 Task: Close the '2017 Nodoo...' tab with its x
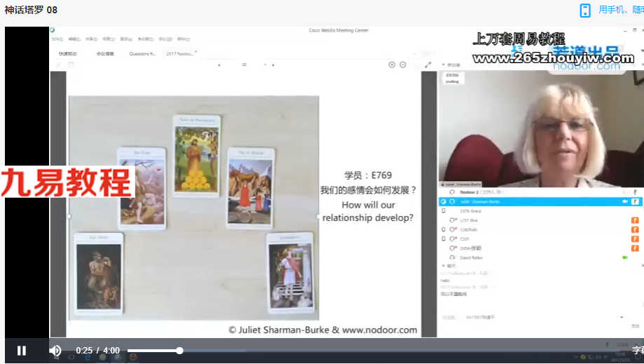tap(196, 52)
